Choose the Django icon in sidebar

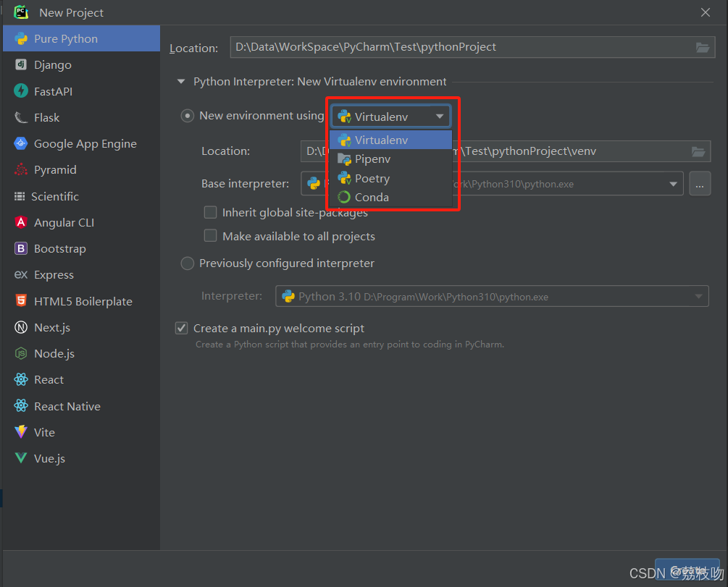pyautogui.click(x=21, y=64)
